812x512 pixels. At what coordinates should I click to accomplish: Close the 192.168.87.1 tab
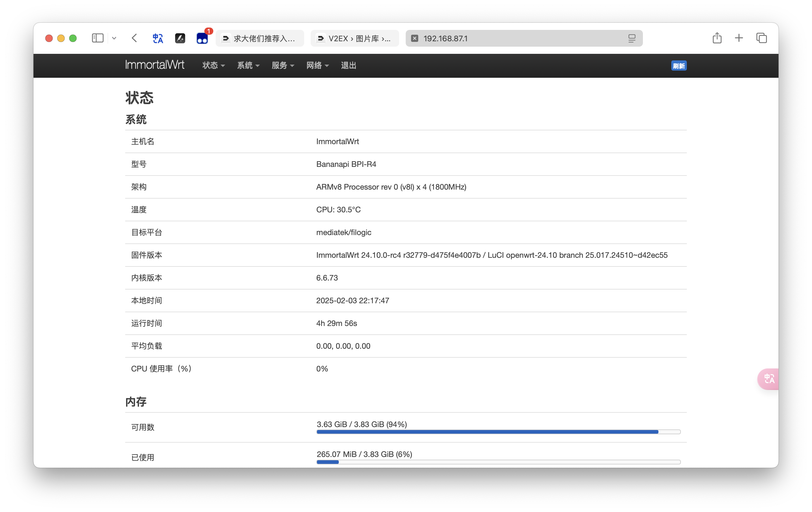pos(415,39)
